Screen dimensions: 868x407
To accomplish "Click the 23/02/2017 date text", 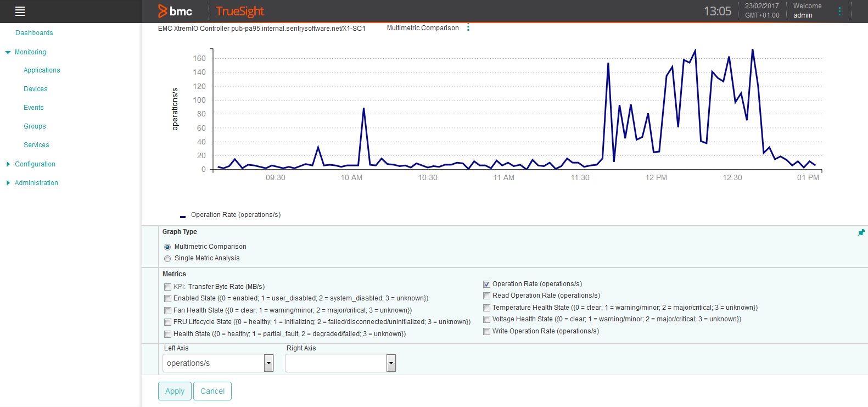I will [x=761, y=6].
